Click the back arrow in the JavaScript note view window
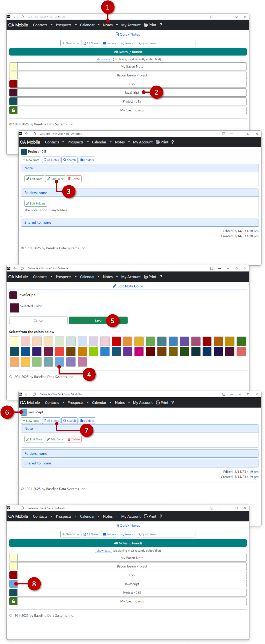The width and height of the screenshot is (265, 644). 27,394
